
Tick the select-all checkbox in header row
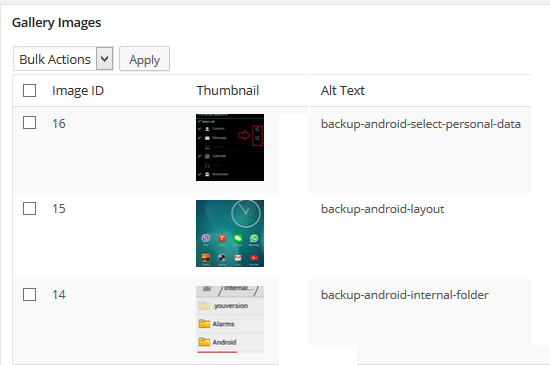[x=29, y=90]
